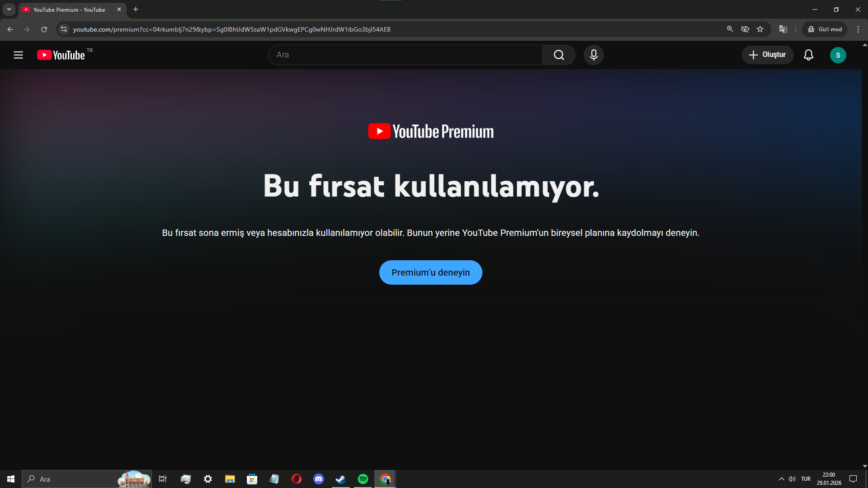Change the TUR keyboard language
This screenshot has width=868, height=488.
pyautogui.click(x=806, y=479)
